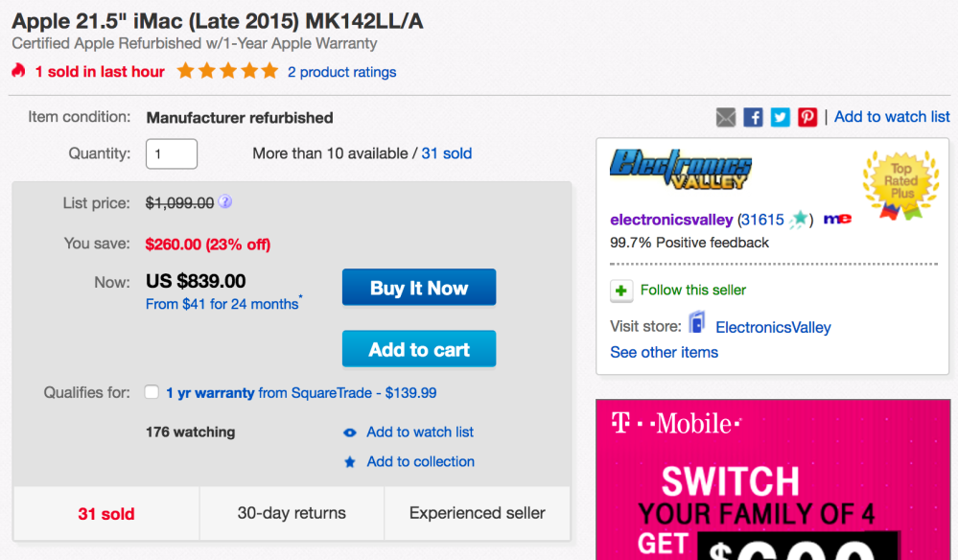
Task: Share the listing on Facebook
Action: tap(753, 117)
